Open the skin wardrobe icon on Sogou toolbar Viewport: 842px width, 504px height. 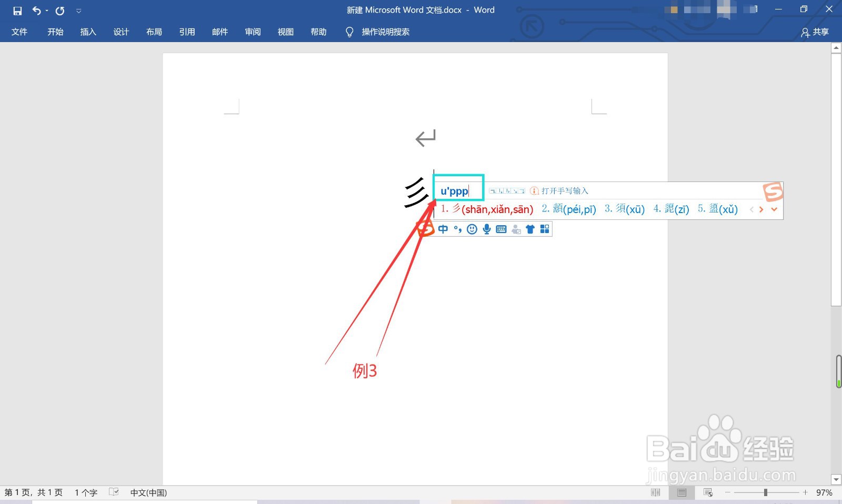(530, 229)
